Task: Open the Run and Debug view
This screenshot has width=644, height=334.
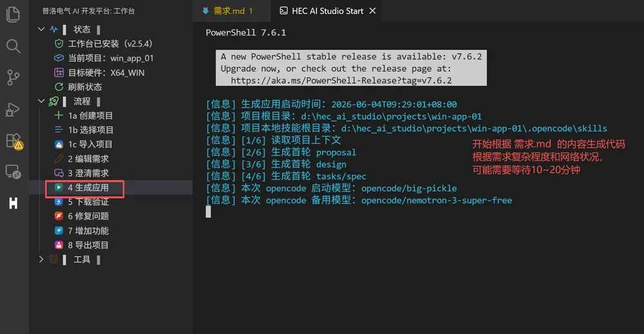Action: [x=13, y=109]
